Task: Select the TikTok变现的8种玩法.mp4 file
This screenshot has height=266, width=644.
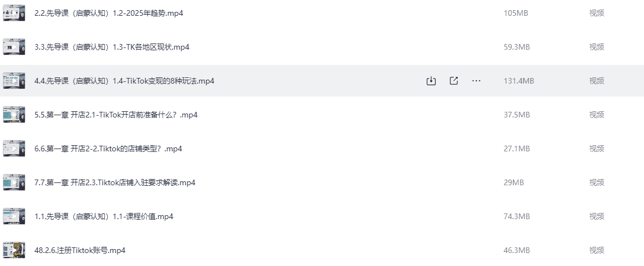Action: [124, 81]
